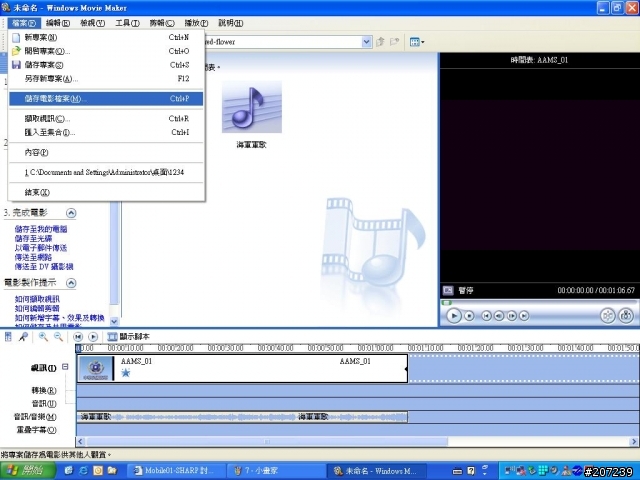640x480 pixels.
Task: Choose 擷取視訊(C)... in File menu
Action: 106,119
